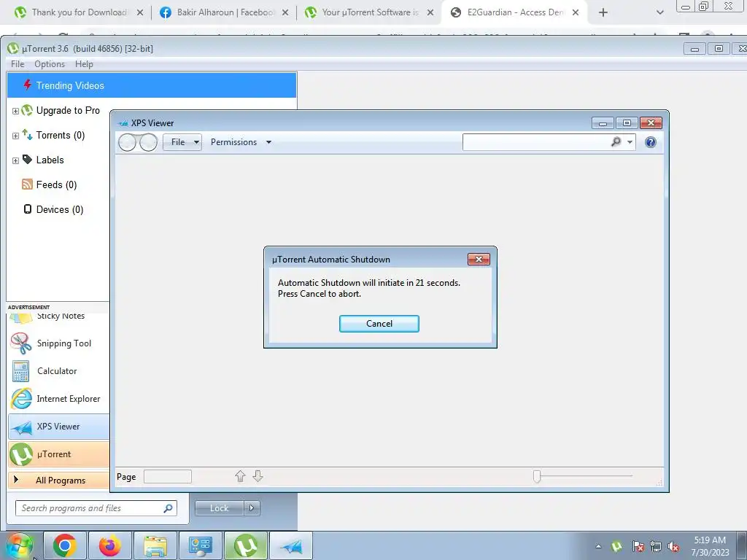
Task: Select Upgrade to Pro in sidebar
Action: [68, 111]
